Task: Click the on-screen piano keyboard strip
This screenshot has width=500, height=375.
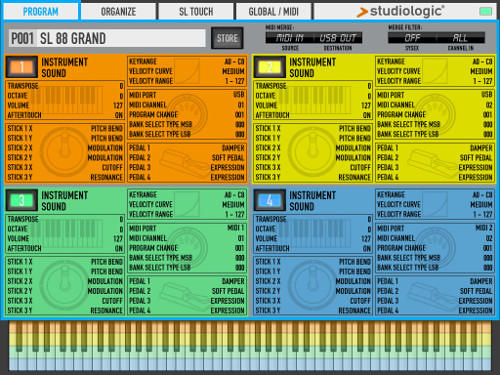Action: pyautogui.click(x=250, y=346)
